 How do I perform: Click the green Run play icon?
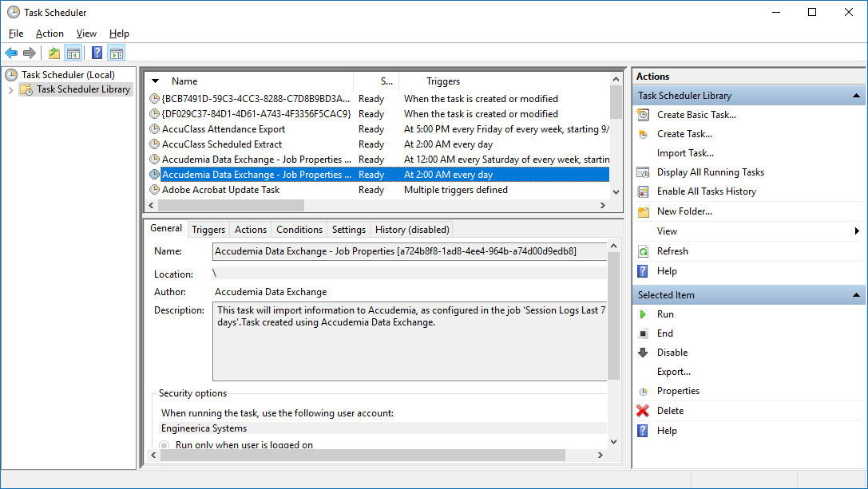pyautogui.click(x=643, y=314)
